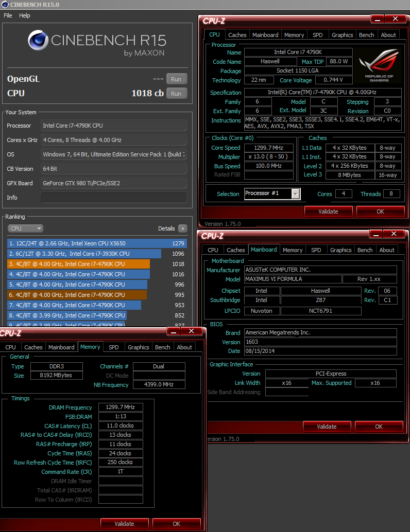Viewport: 410px width, 532px height.
Task: Minimize the Mainboard CPU-Z window
Action: point(376,234)
